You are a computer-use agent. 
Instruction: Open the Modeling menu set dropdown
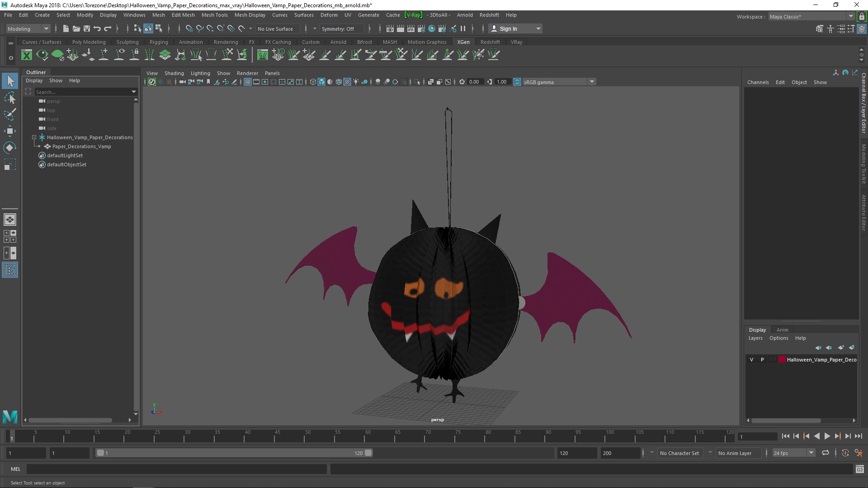pyautogui.click(x=28, y=28)
